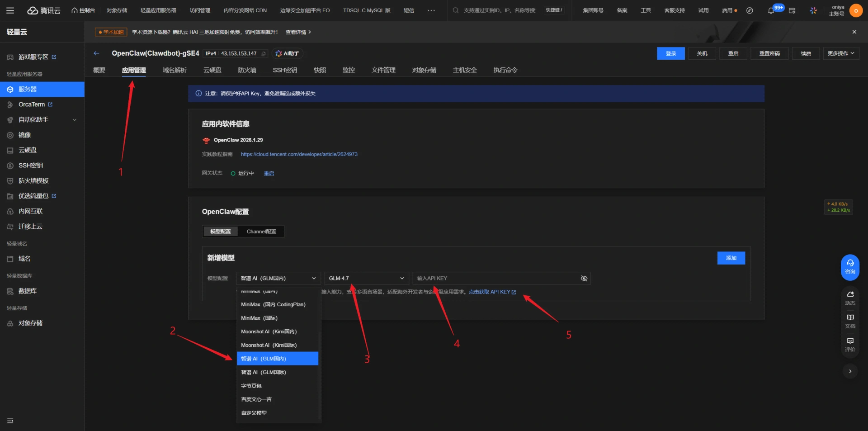Copy the IPv4 address with the copy icon

tap(264, 54)
